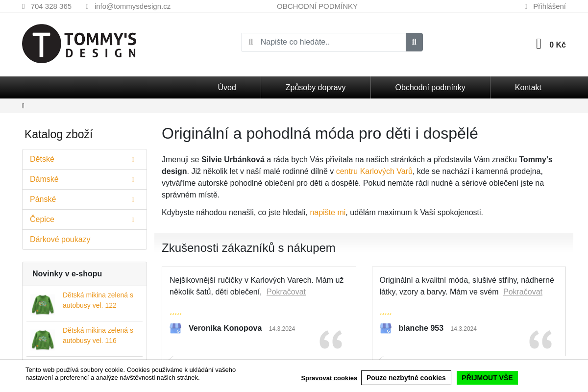
Task: Expand the Dámské category
Action: click(133, 179)
